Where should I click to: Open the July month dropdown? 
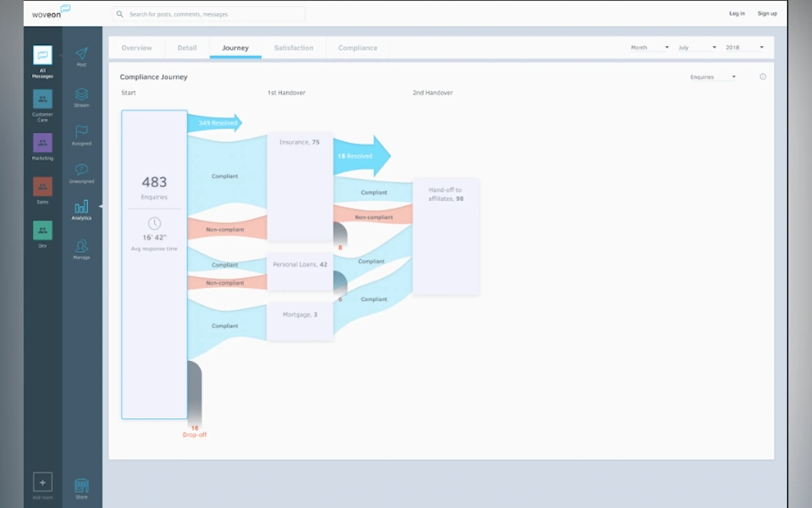(697, 48)
